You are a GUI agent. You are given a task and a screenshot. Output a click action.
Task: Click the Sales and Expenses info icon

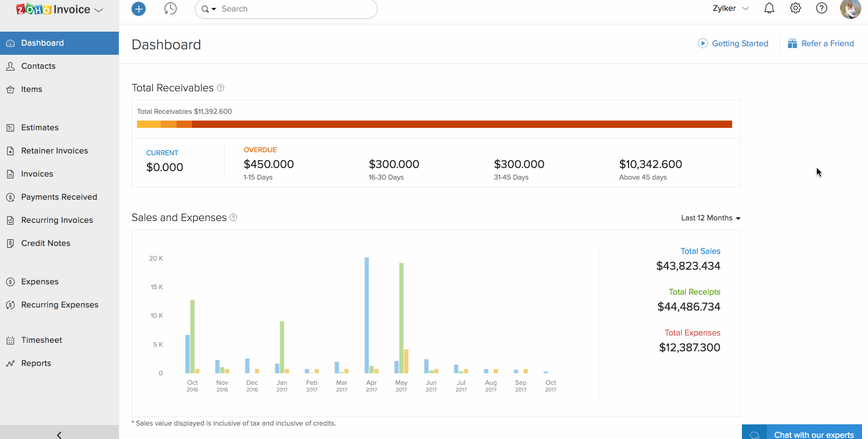click(233, 218)
